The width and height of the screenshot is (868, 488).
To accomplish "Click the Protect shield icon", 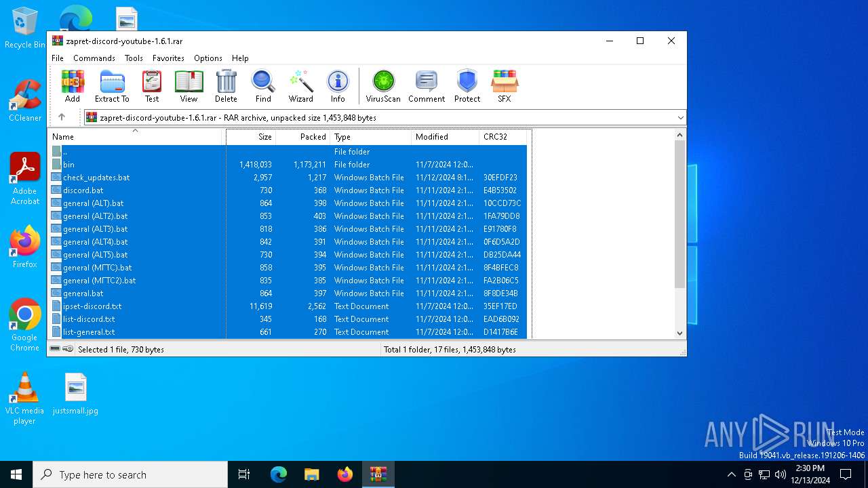I will tap(467, 86).
